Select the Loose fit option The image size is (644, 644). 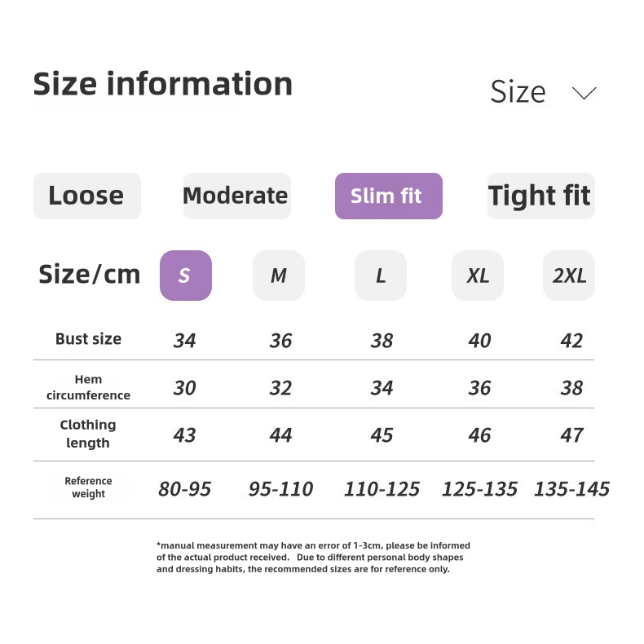(86, 196)
